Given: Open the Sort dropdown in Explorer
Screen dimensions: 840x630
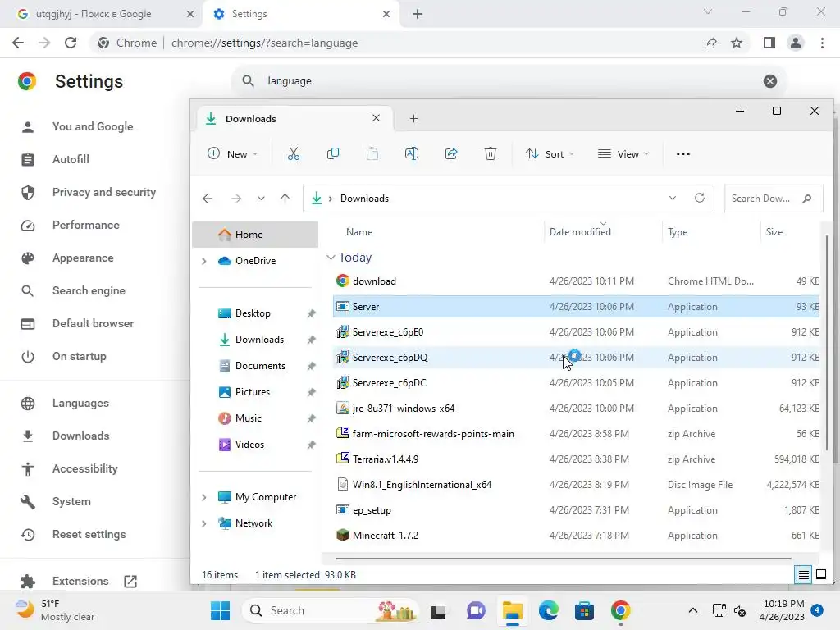Looking at the screenshot, I should click(550, 153).
